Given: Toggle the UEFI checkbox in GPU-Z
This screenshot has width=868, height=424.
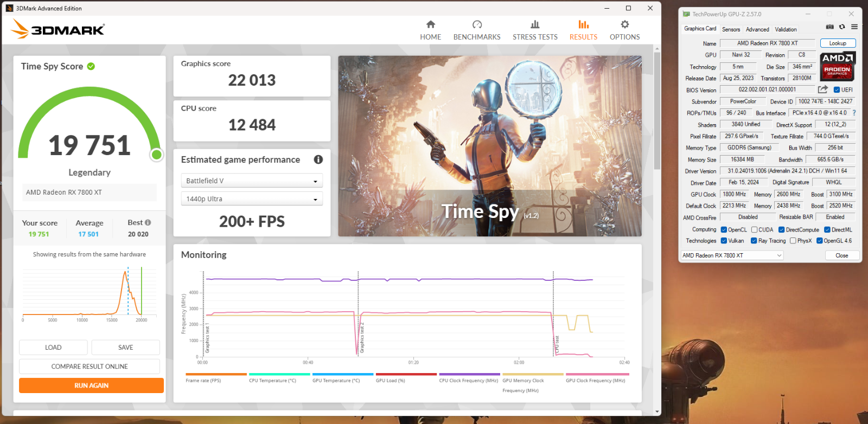Looking at the screenshot, I should tap(837, 90).
